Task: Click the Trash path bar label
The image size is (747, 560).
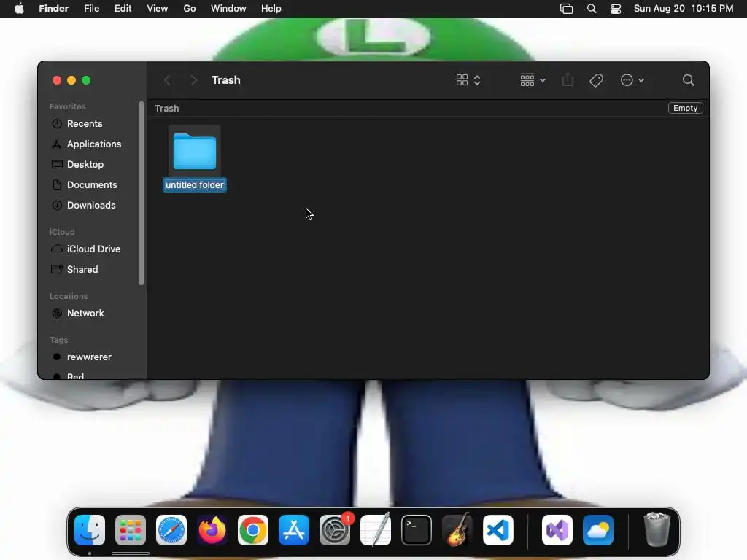Action: [167, 109]
